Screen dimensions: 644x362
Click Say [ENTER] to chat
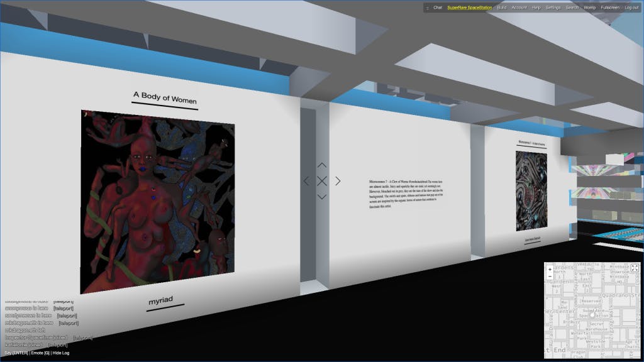coord(16,353)
